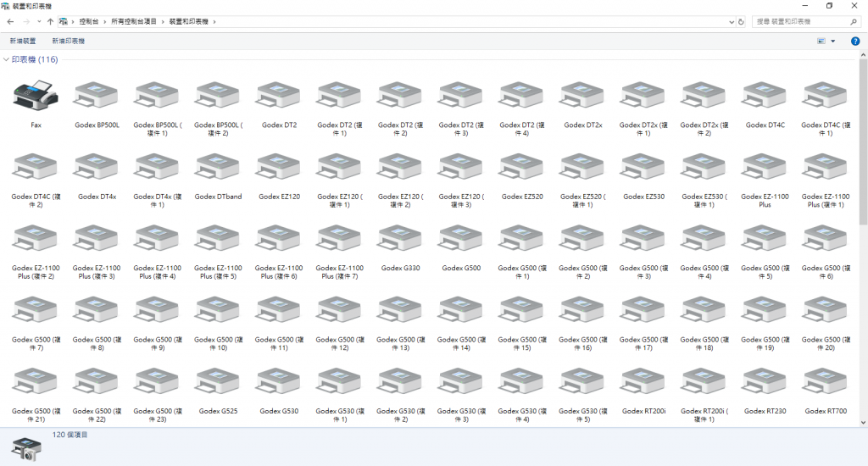Click 新增印表機 toolbar button

pos(68,41)
